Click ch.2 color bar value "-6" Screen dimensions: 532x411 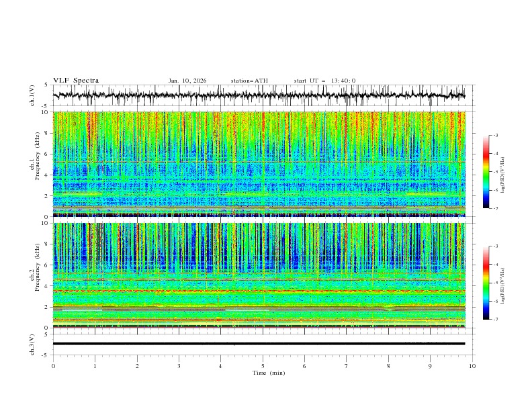click(496, 301)
